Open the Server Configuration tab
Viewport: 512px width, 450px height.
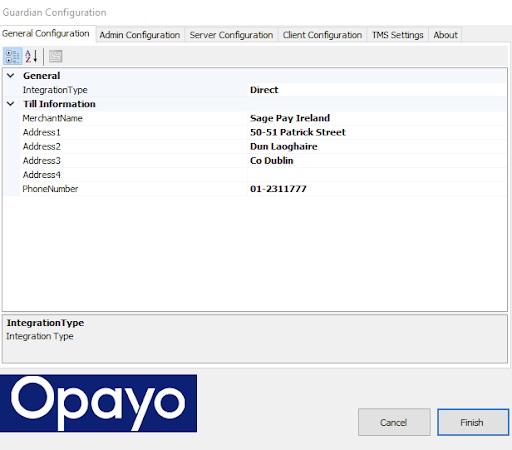click(x=231, y=35)
